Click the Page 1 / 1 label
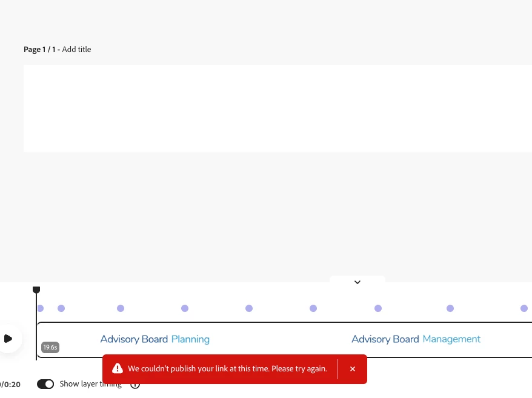This screenshot has width=532, height=398. (39, 50)
